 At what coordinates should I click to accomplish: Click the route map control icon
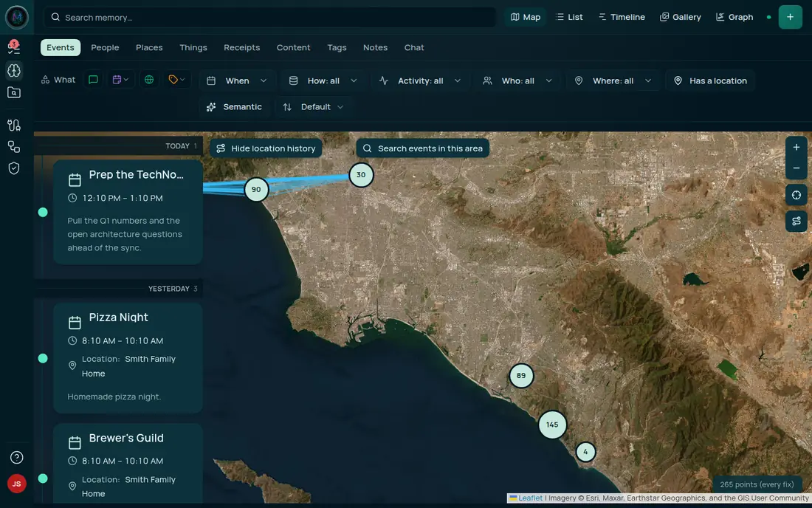click(x=796, y=221)
